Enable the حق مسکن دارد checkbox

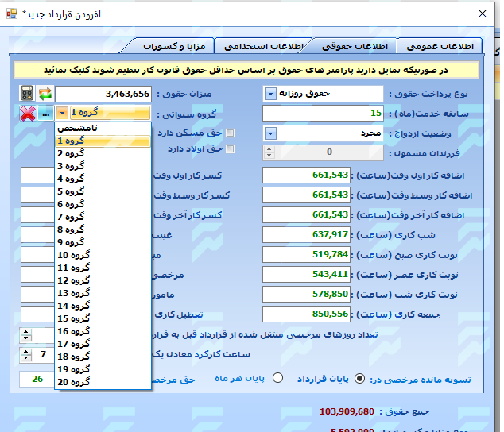[x=231, y=133]
